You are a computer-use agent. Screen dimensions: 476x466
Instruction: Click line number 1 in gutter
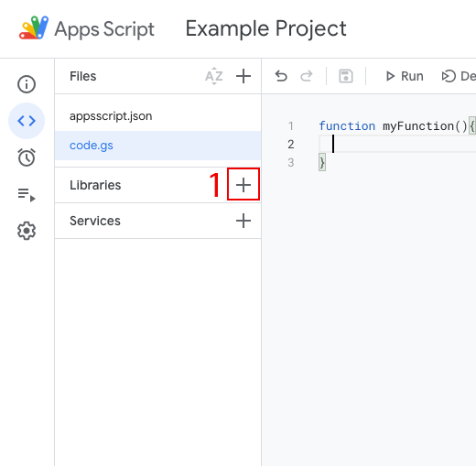coord(291,125)
